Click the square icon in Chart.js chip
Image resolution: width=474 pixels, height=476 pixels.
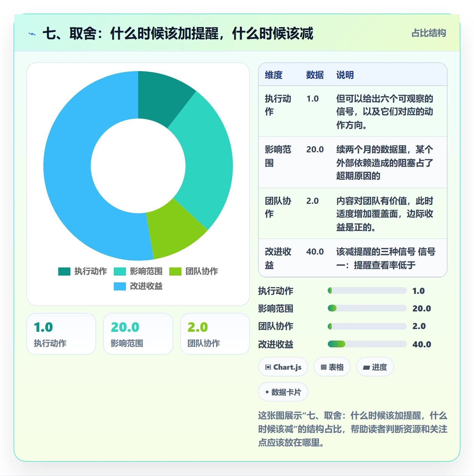click(268, 367)
